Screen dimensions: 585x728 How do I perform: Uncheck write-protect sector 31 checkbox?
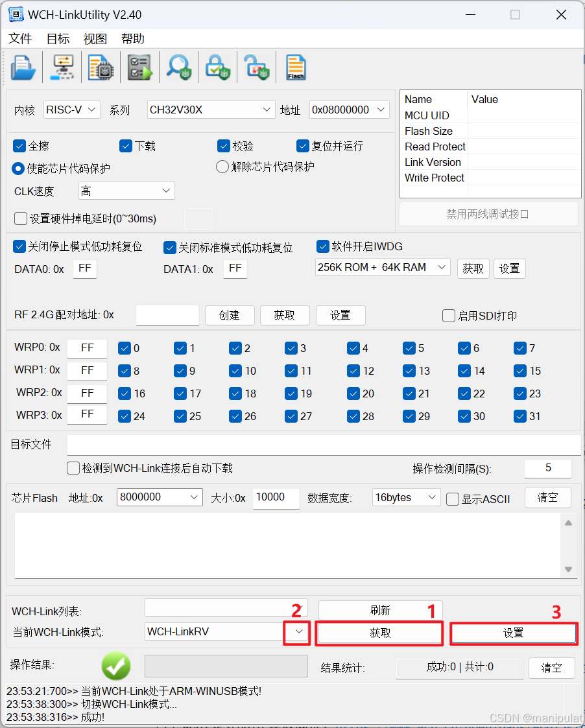coord(520,416)
